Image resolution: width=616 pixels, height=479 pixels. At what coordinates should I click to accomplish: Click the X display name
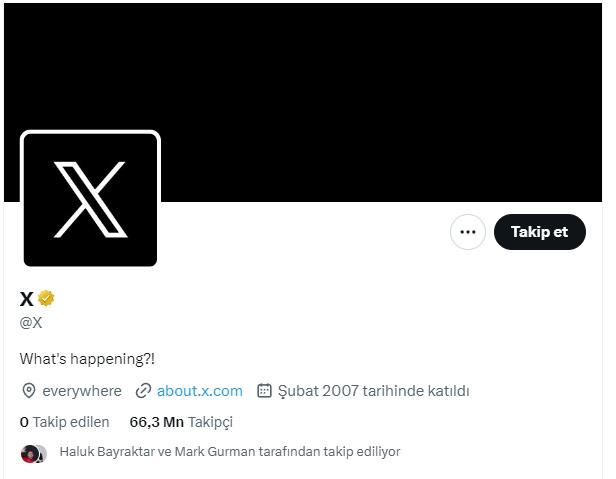click(x=26, y=299)
